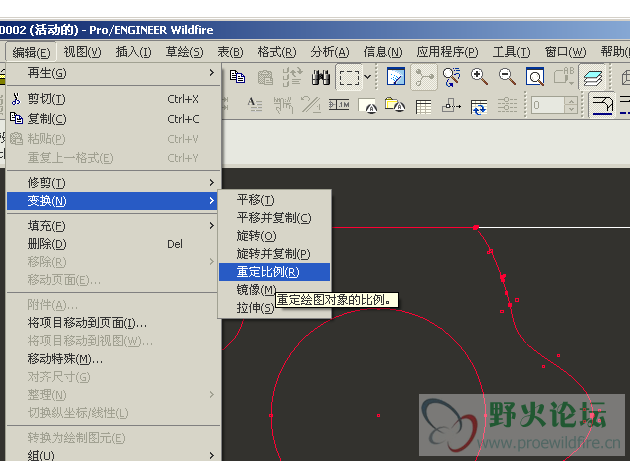Choose 复制(C) from Edit menu
This screenshot has height=461, width=630.
[x=113, y=119]
